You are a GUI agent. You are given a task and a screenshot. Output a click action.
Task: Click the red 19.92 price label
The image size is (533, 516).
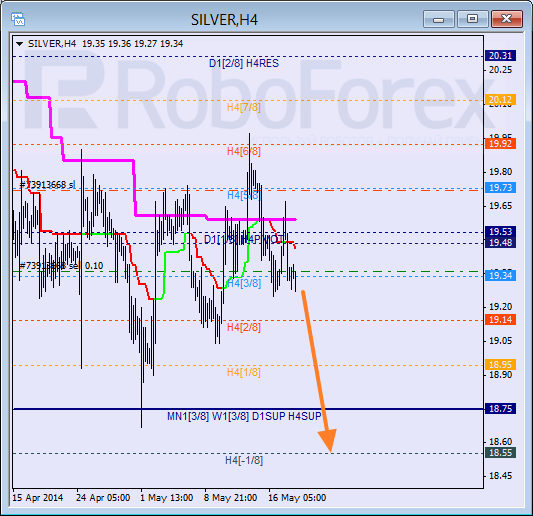point(500,143)
